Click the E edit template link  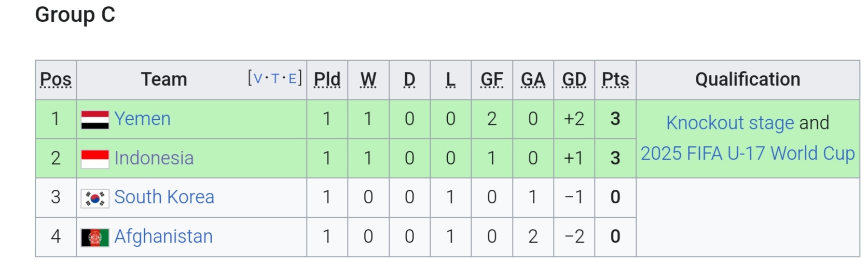(x=293, y=78)
